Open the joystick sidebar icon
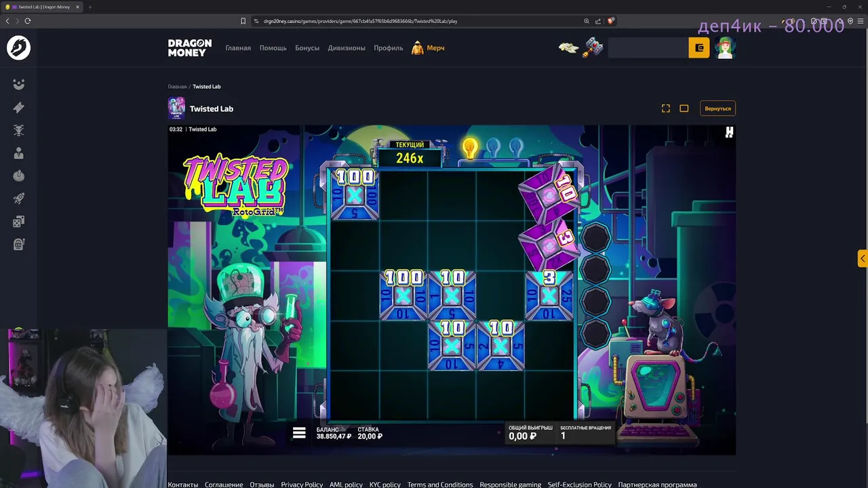 coord(18,176)
